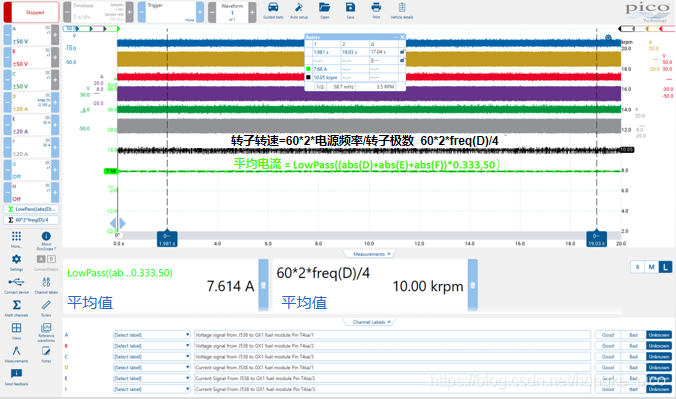
Task: Run Auto setup wand tool
Action: click(x=299, y=10)
